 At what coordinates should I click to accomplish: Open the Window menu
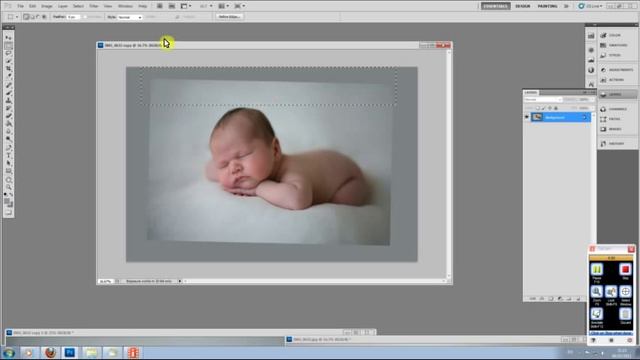point(125,6)
